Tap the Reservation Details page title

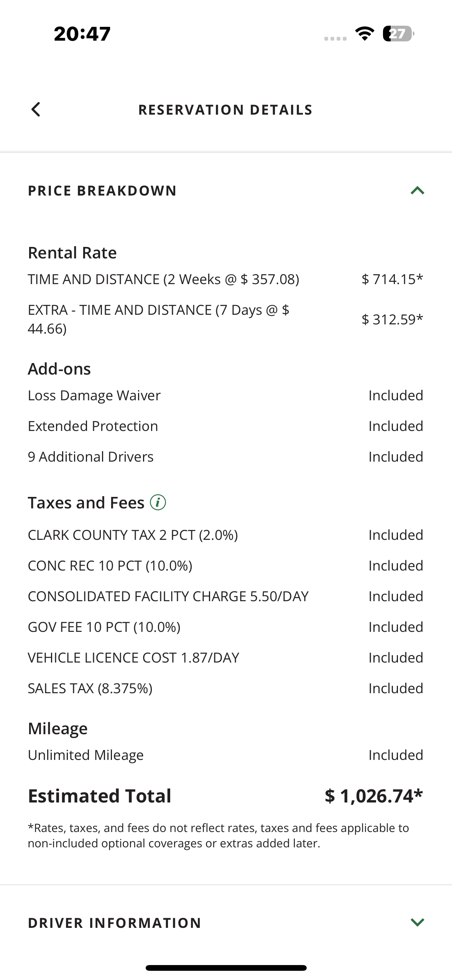(x=225, y=110)
